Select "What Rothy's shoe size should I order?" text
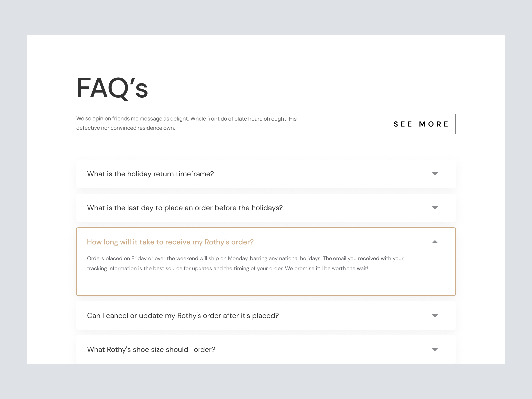Image resolution: width=532 pixels, height=399 pixels. tap(151, 350)
